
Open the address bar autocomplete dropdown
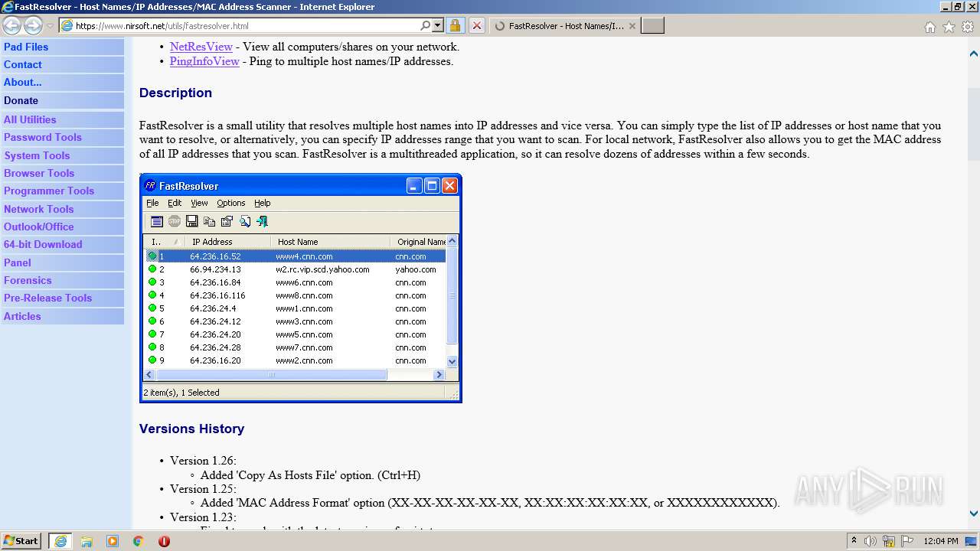(438, 25)
